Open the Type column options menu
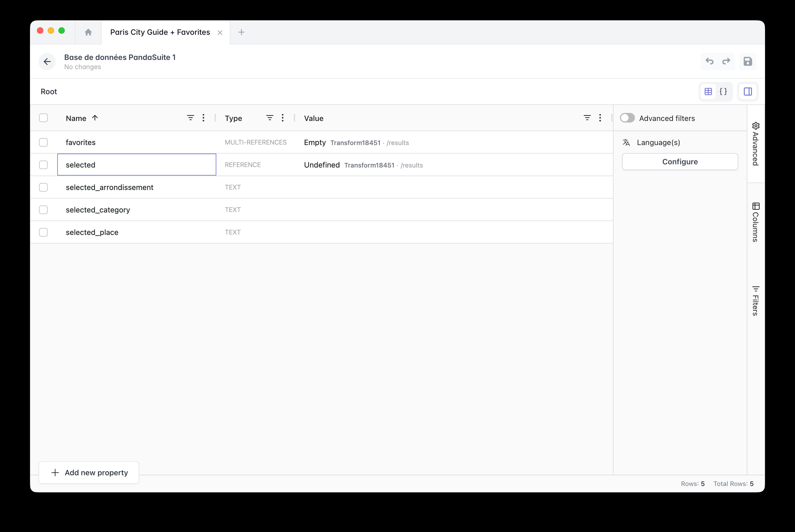The image size is (795, 532). (282, 118)
